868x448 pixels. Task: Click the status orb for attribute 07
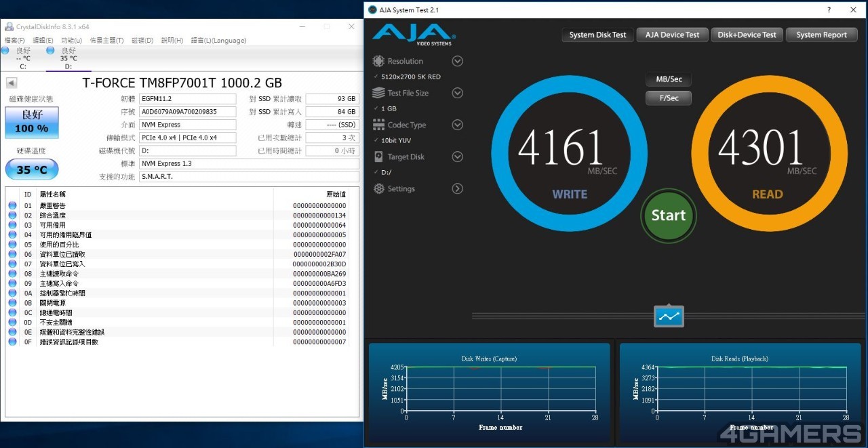pyautogui.click(x=12, y=264)
